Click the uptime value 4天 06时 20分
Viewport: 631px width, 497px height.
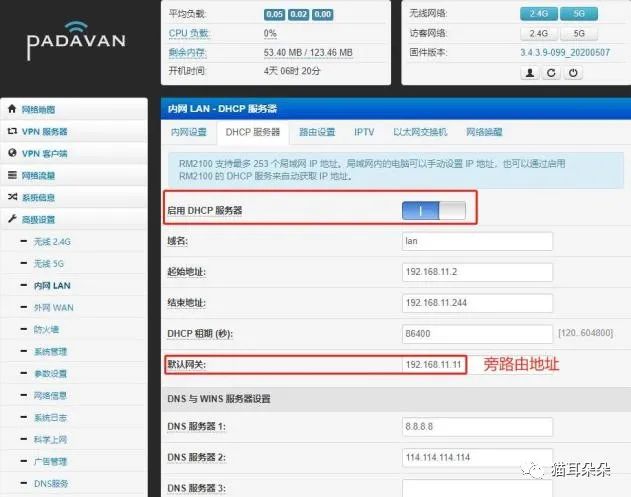292,71
